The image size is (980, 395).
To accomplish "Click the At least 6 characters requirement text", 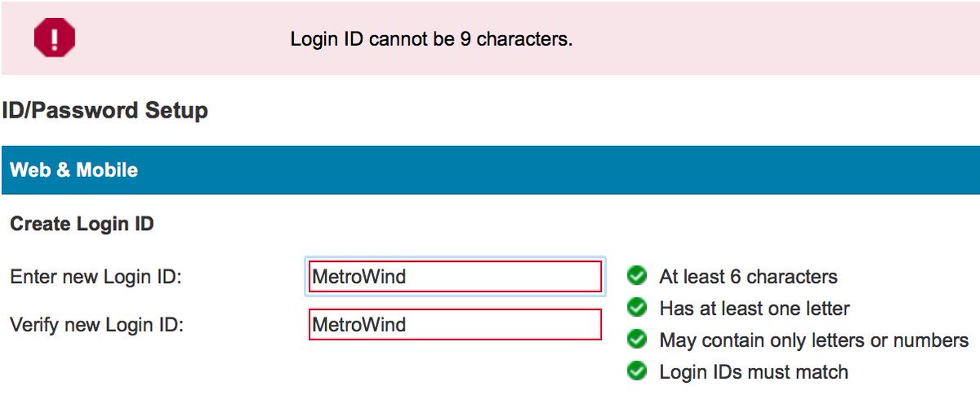I will click(x=748, y=277).
